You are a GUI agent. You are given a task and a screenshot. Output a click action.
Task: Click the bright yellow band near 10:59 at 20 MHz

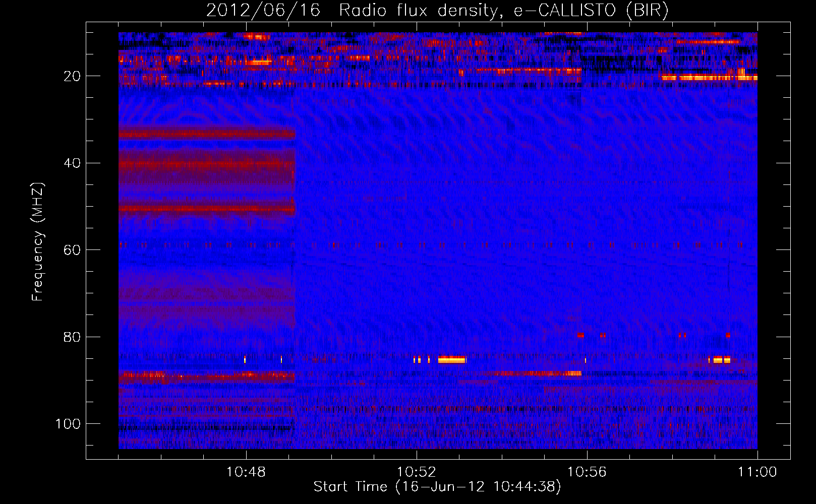tap(710, 78)
